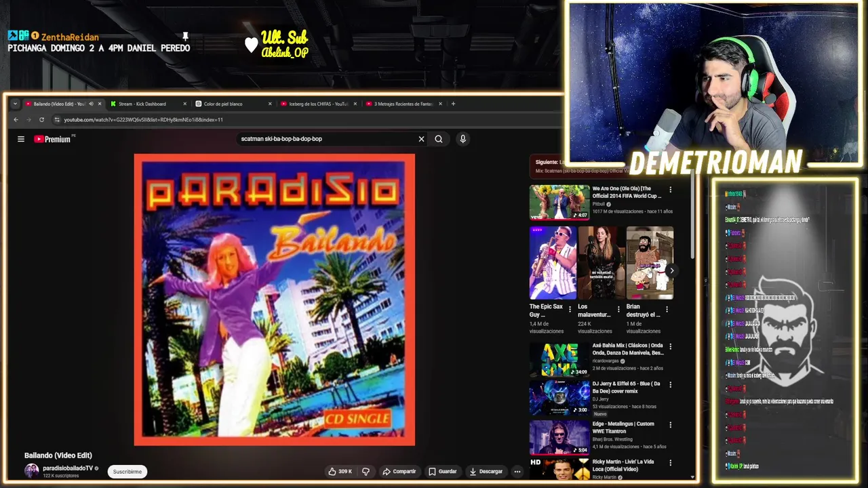This screenshot has width=868, height=488.
Task: Open more actions three-dot menu under video
Action: tap(517, 472)
